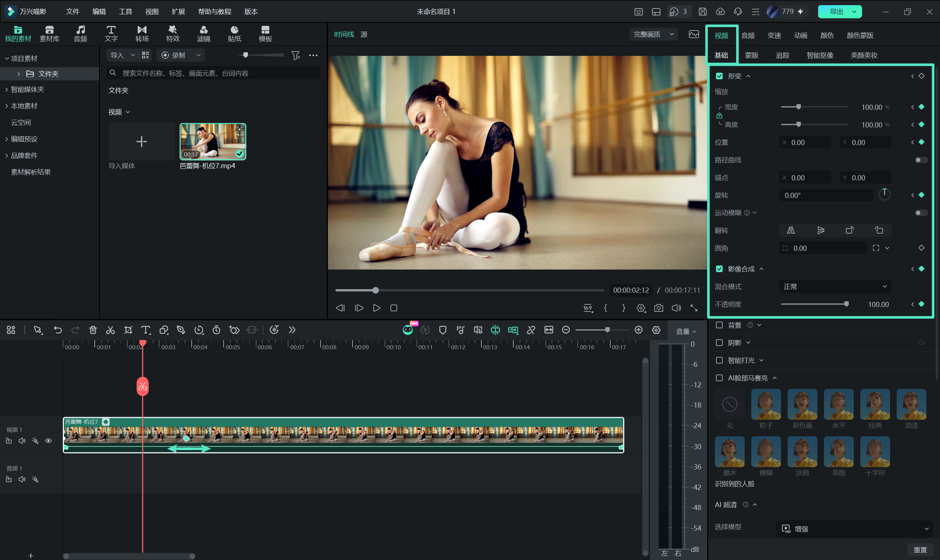Open the Filters (滤镜) panel
The width and height of the screenshot is (940, 560).
tap(204, 34)
